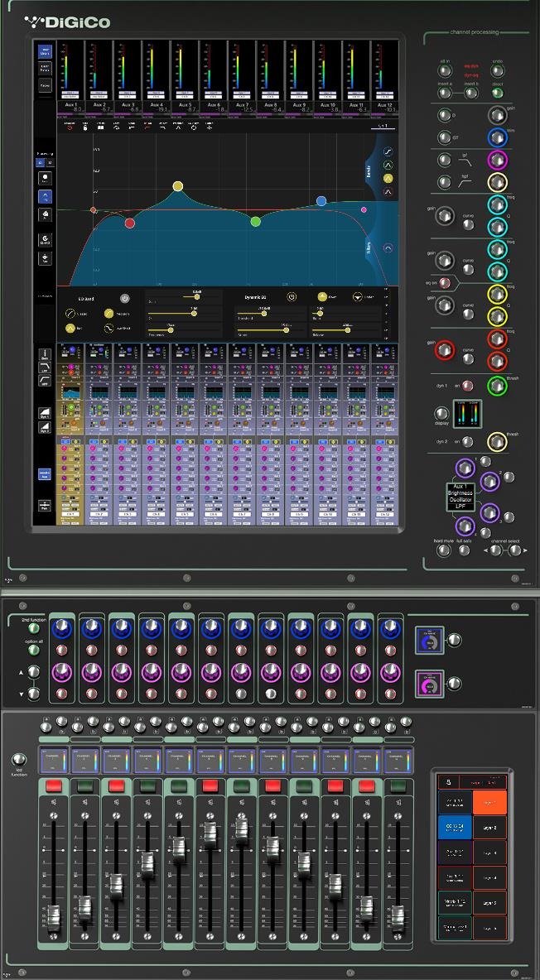This screenshot has width=540, height=980.
Task: Click the yellow hpf frequency knob
Action: click(x=498, y=182)
